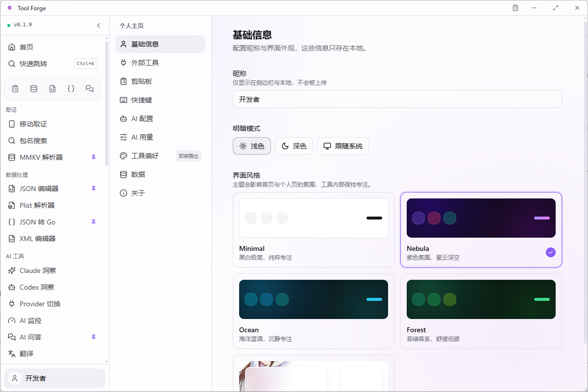Click the database shortcut icon in the quick bar
The height and width of the screenshot is (392, 588).
coord(34,89)
